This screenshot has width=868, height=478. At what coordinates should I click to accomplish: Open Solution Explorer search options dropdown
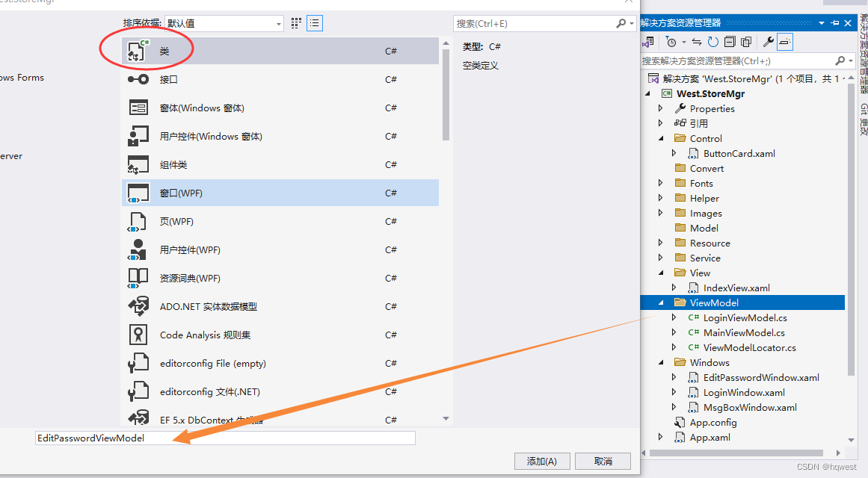(851, 60)
